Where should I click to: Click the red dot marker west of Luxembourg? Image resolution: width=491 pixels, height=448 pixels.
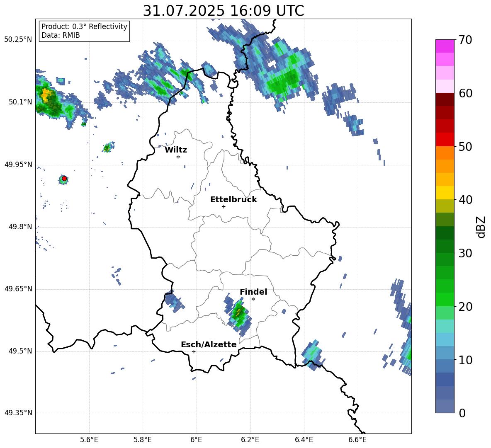pos(64,178)
